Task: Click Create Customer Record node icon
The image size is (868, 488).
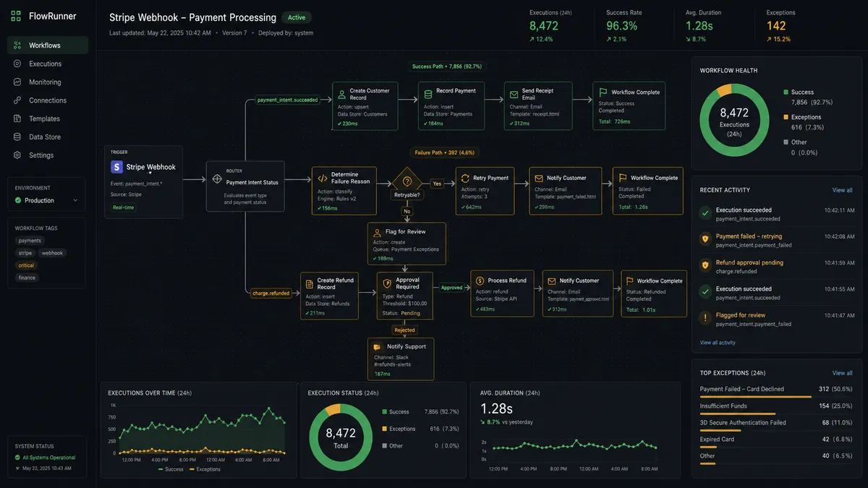Action: click(341, 93)
